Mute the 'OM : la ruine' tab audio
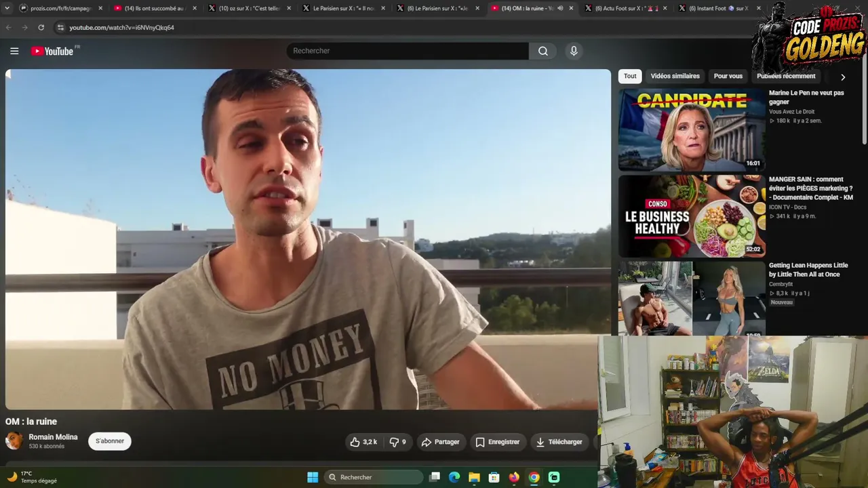The height and width of the screenshot is (488, 868). [x=560, y=8]
